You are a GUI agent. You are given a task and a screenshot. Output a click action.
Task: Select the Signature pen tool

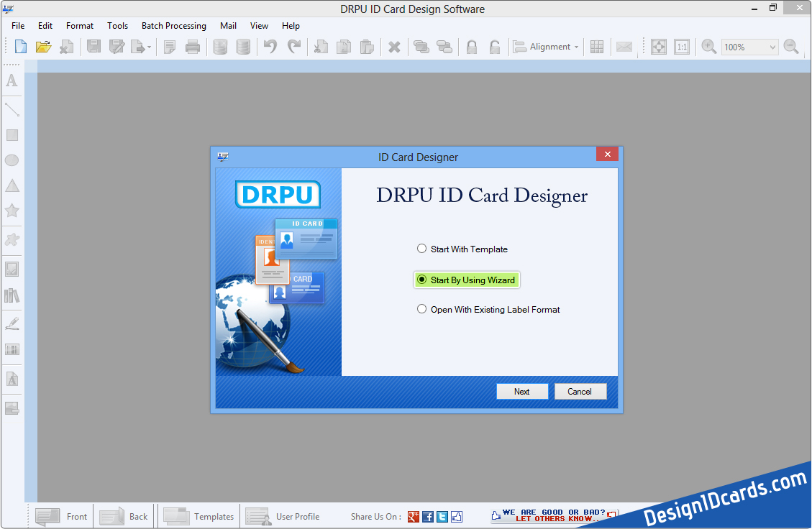12,323
